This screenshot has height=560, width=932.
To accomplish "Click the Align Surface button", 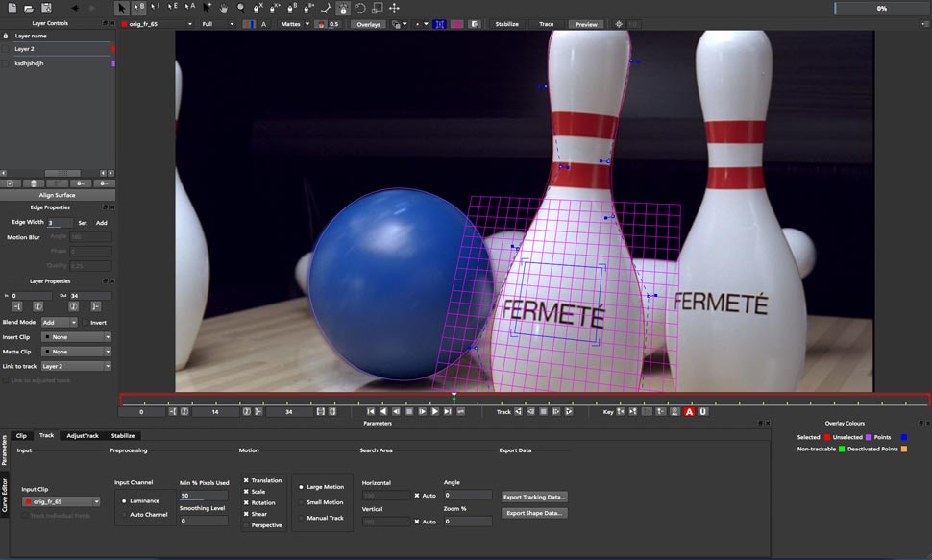I will pyautogui.click(x=57, y=195).
